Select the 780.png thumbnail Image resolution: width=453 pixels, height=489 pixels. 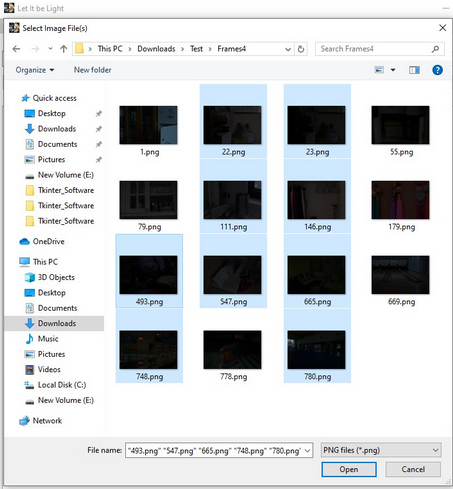click(x=317, y=350)
